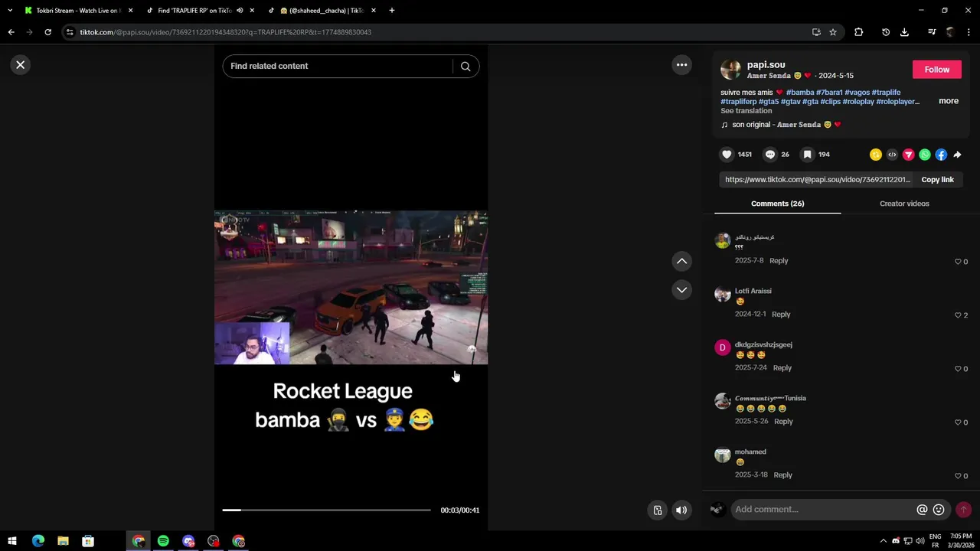
Task: Open browser tab search dropdown
Action: [10, 11]
